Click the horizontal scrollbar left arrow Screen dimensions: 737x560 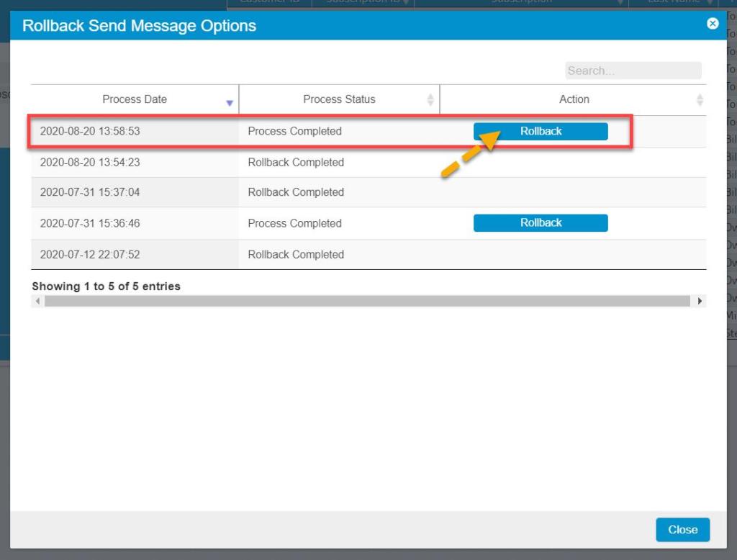pos(37,301)
